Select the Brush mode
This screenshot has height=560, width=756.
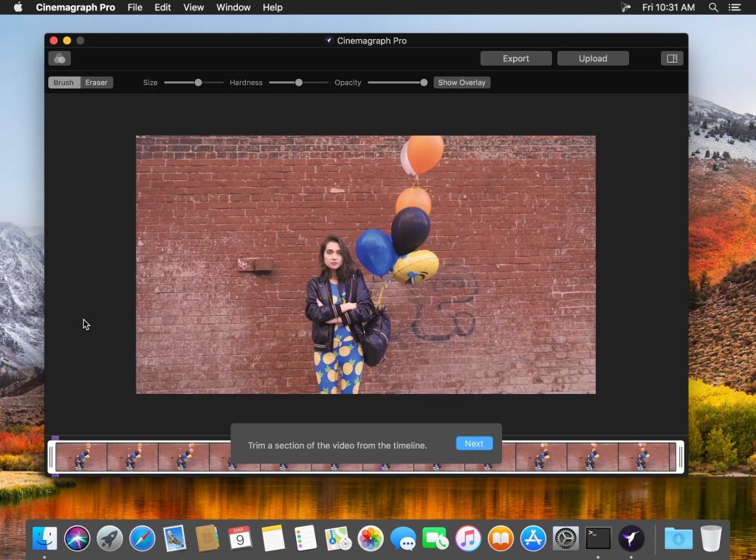pos(63,83)
